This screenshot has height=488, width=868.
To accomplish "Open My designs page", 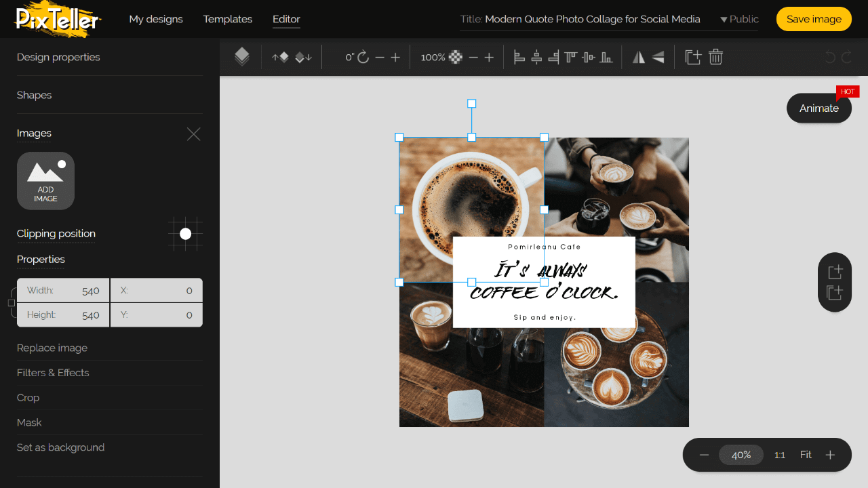I will (156, 19).
